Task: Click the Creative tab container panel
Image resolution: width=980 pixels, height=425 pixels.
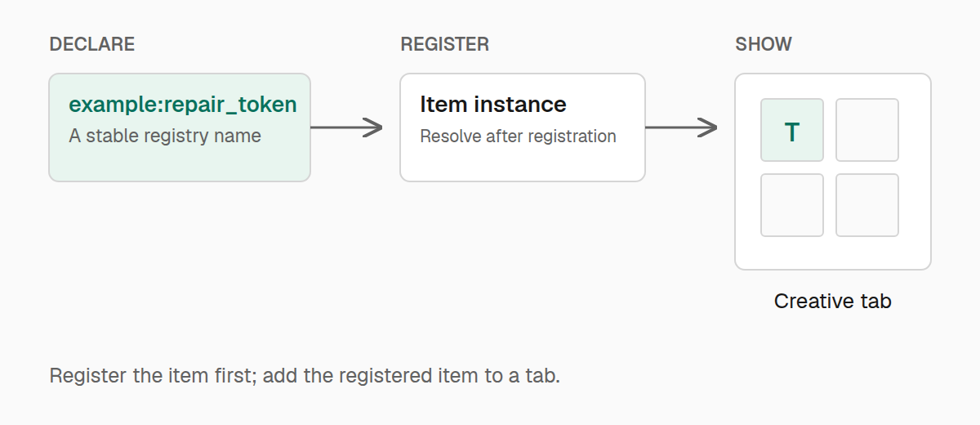Action: point(833,172)
